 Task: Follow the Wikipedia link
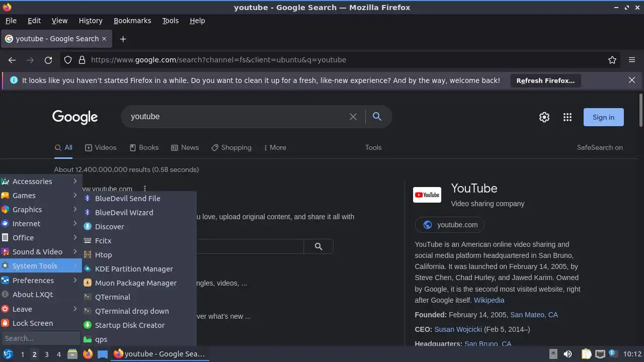click(489, 300)
